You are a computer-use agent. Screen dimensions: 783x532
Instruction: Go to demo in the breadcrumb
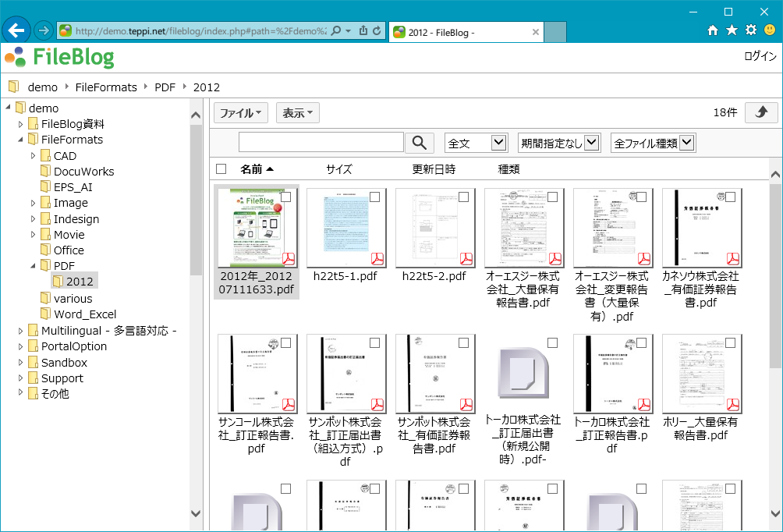(x=43, y=87)
